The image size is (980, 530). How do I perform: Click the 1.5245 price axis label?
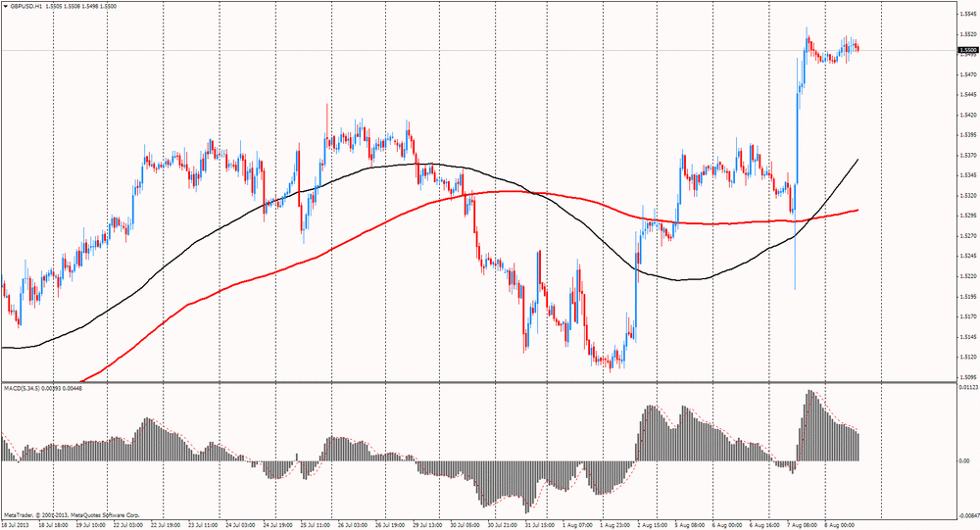(968, 256)
